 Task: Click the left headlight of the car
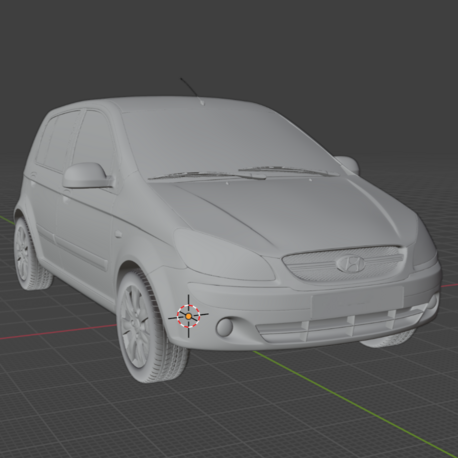pyautogui.click(x=224, y=255)
